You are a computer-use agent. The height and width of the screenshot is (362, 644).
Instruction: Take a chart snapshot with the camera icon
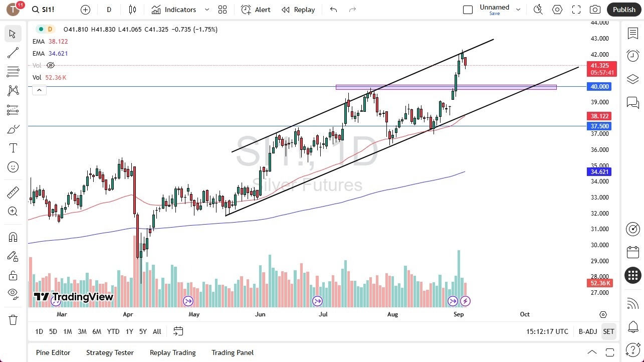[595, 9]
